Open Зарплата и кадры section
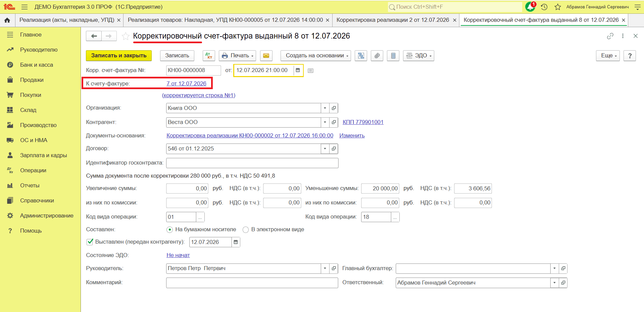This screenshot has width=644, height=312. pos(44,155)
